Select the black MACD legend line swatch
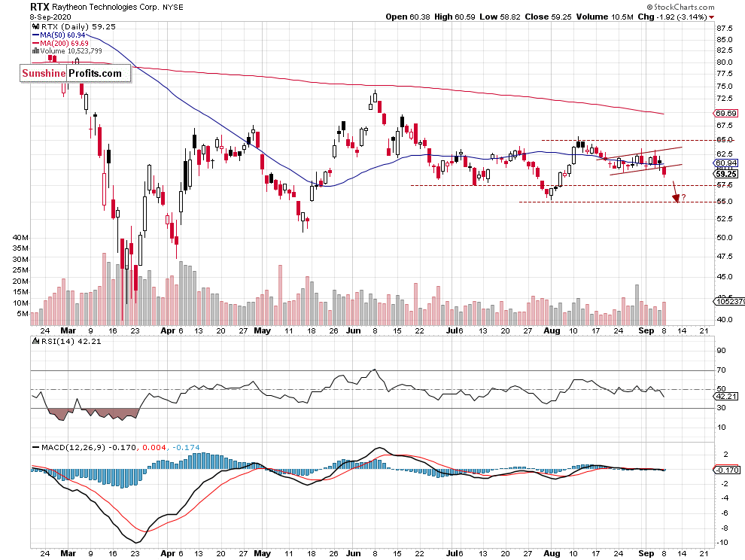Screen dimensions: 745x560 35,447
